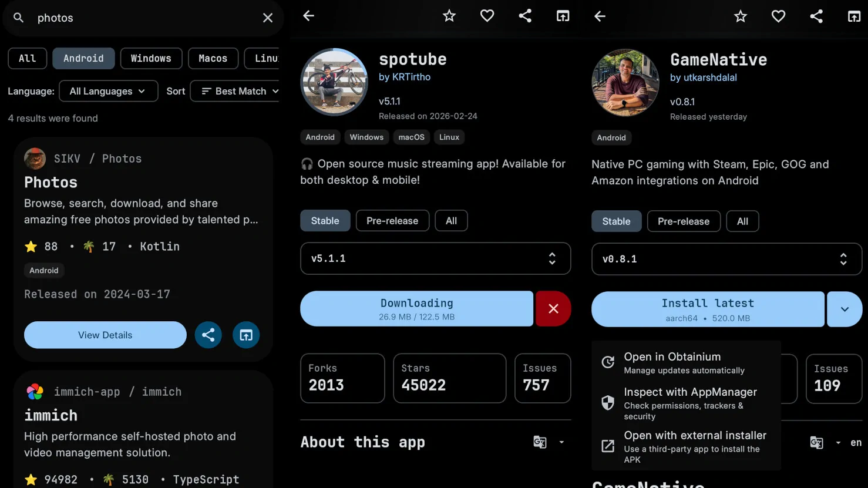Clear the photos search field
The image size is (868, 488).
(x=267, y=18)
